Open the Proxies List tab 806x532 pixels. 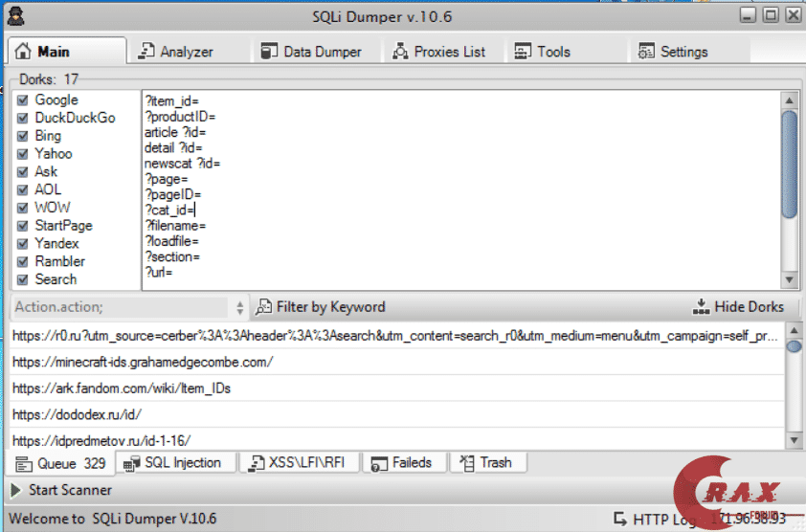(x=438, y=52)
